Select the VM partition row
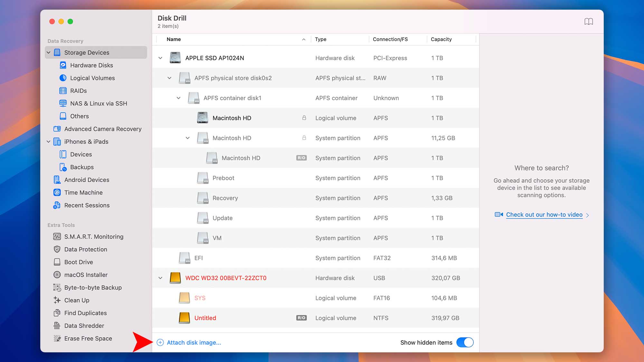644x362 pixels. coord(316,238)
